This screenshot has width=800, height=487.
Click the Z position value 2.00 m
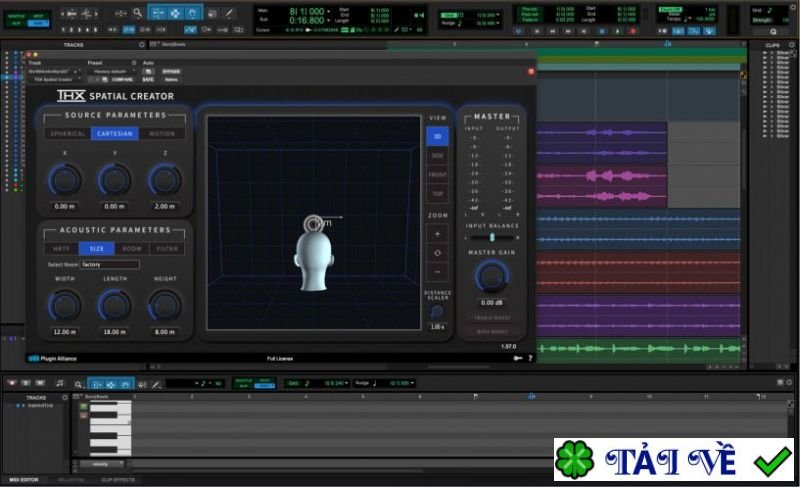[x=164, y=206]
